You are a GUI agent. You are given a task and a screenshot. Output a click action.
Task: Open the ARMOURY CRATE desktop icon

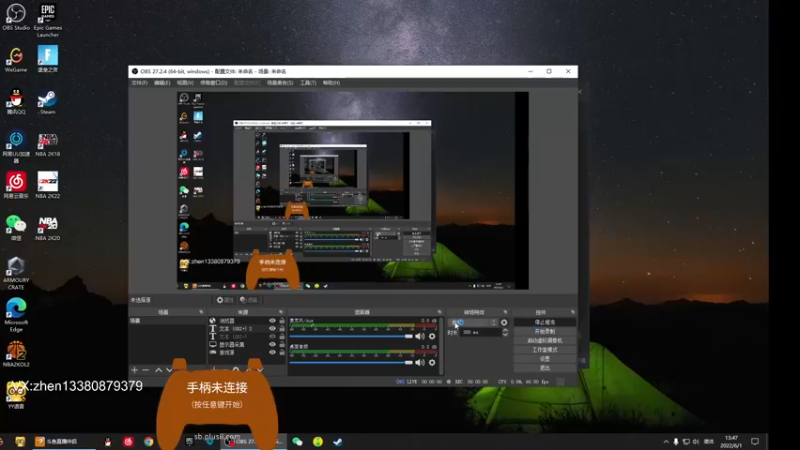click(16, 273)
